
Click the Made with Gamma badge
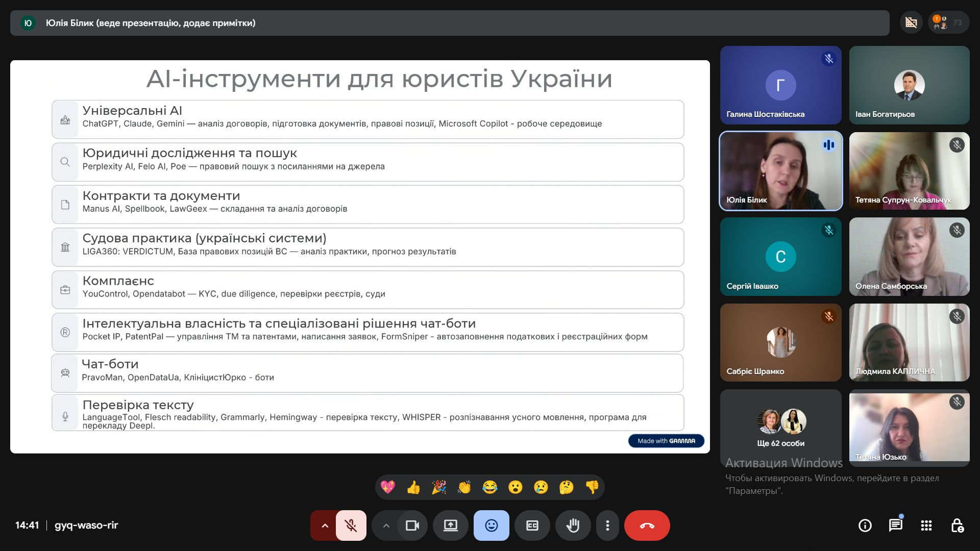coord(666,441)
